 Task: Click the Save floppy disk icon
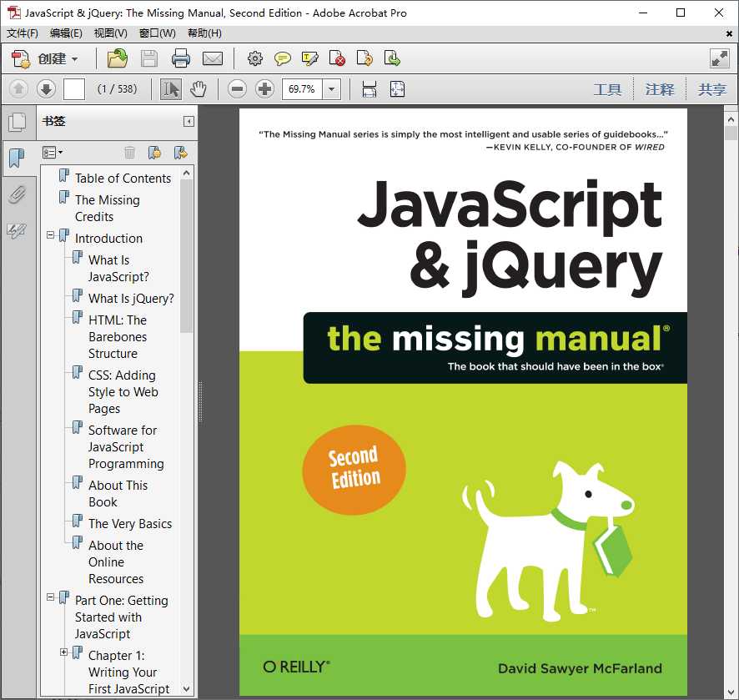coord(149,59)
